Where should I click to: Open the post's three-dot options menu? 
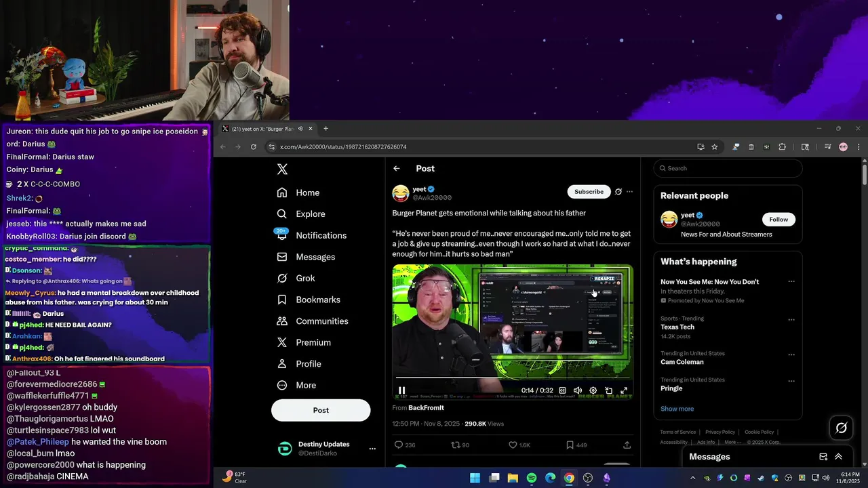[629, 192]
